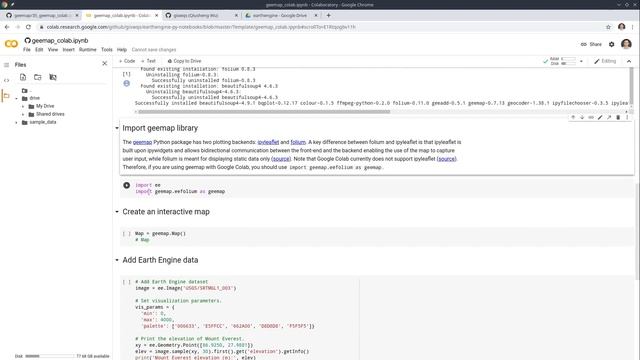The height and width of the screenshot is (360, 640).
Task: Run the geemap.Map() cell
Action: (127, 233)
